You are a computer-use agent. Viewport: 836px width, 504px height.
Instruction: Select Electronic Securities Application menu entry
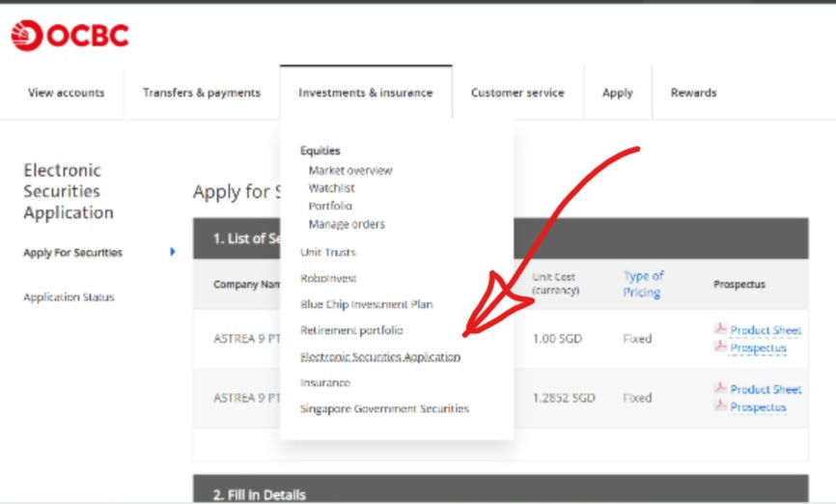[380, 357]
